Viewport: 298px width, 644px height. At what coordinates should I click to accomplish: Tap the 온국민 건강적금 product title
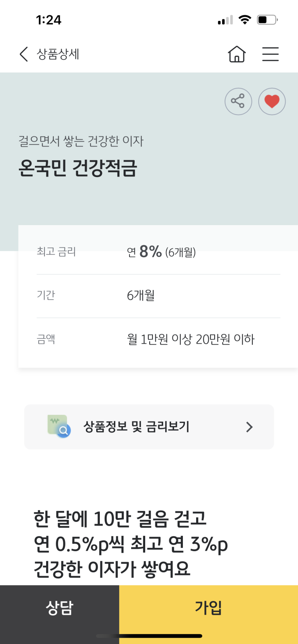(x=78, y=168)
